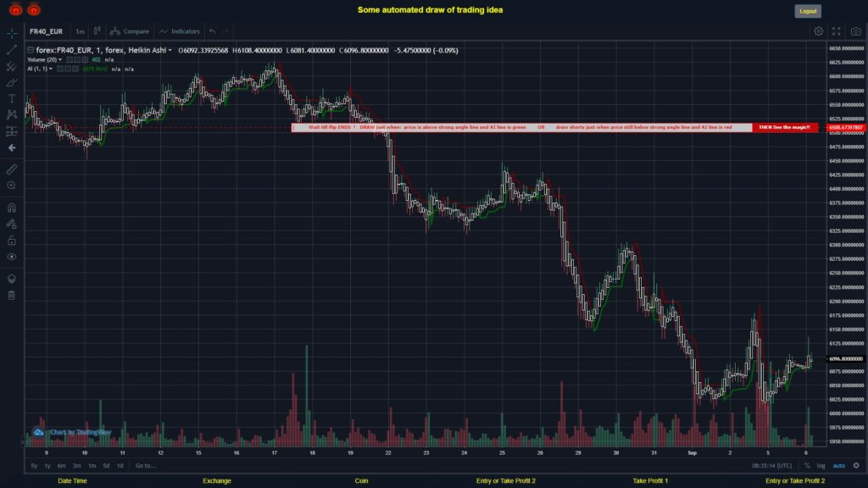The width and height of the screenshot is (868, 488).
Task: Collapse the main series legend
Action: click(31, 50)
